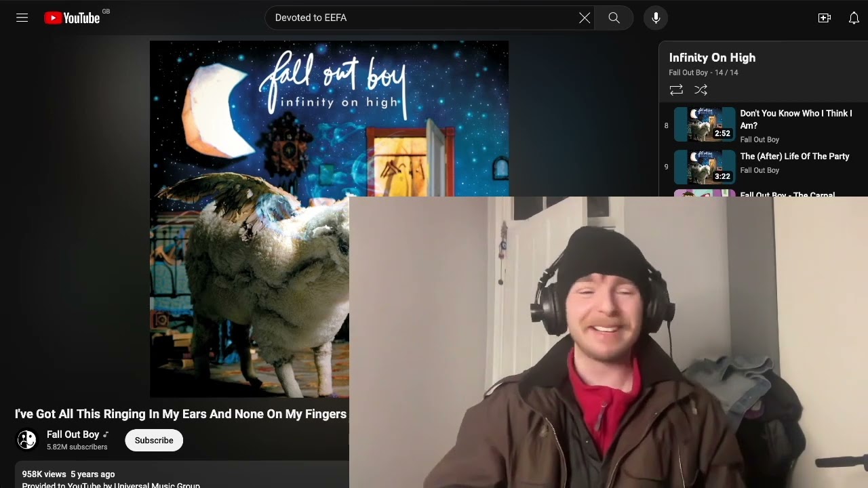The height and width of the screenshot is (488, 868).
Task: Click 'Provided to YouTube by Universal Music Group'
Action: [x=111, y=485]
